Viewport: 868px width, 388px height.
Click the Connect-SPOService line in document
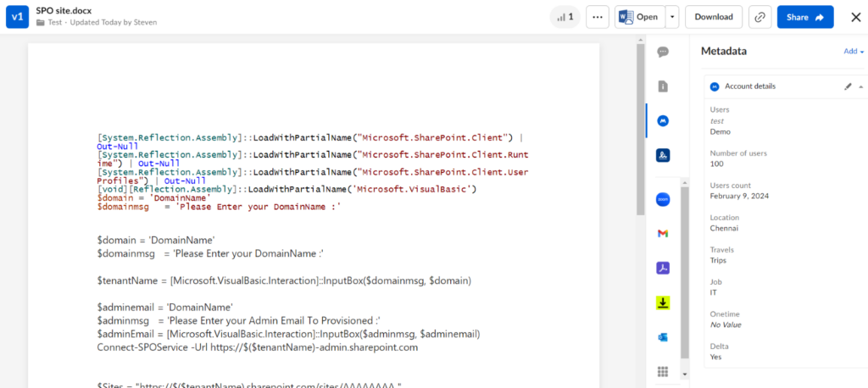(x=258, y=347)
